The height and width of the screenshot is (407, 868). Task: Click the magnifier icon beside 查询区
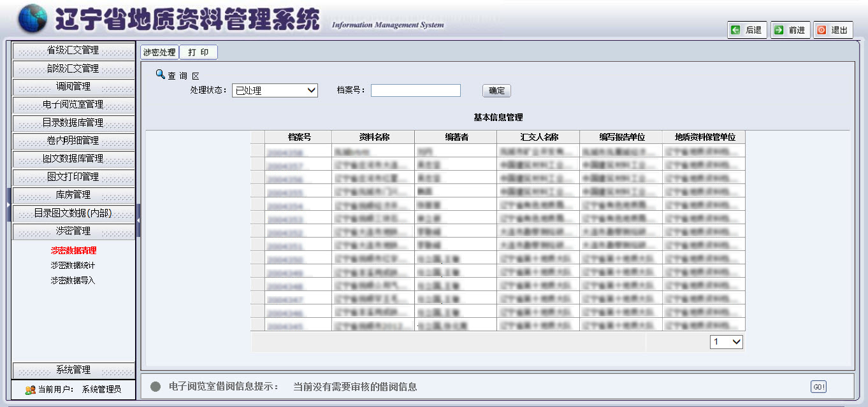click(160, 75)
